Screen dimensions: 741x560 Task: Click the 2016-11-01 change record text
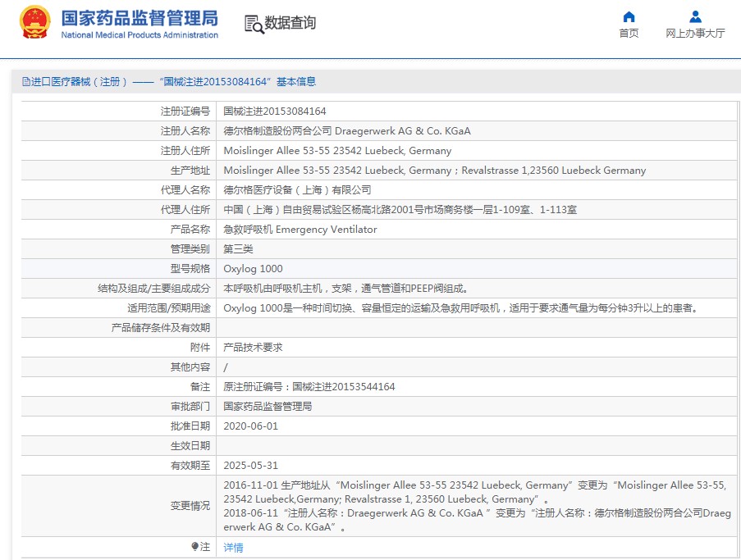pos(475,492)
